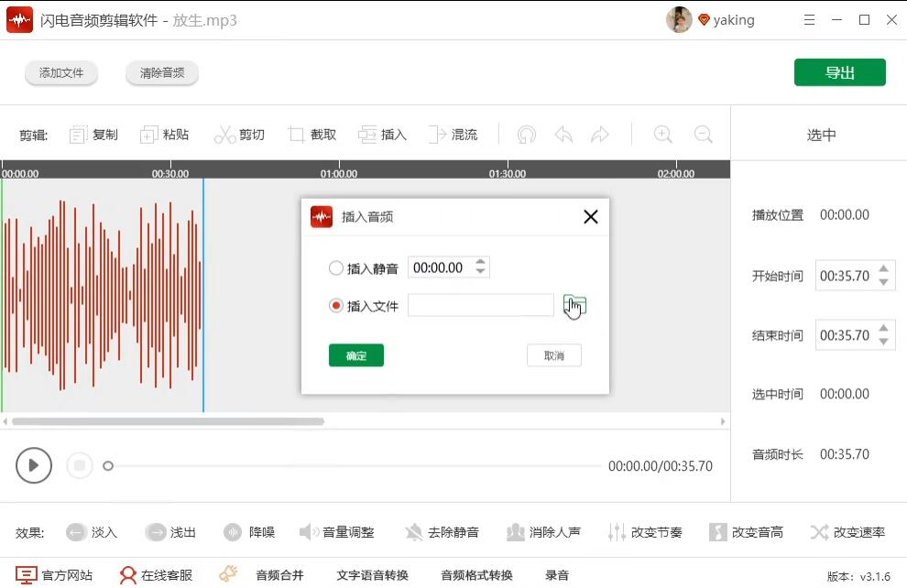The width and height of the screenshot is (907, 588).
Task: Open the 消除人声 vocal removal effect
Action: pyautogui.click(x=540, y=530)
